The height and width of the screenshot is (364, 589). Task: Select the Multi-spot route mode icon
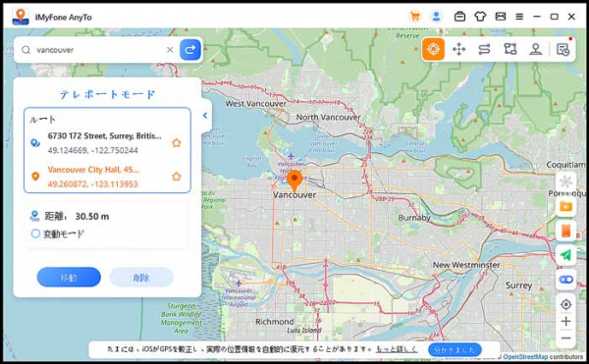coord(510,49)
